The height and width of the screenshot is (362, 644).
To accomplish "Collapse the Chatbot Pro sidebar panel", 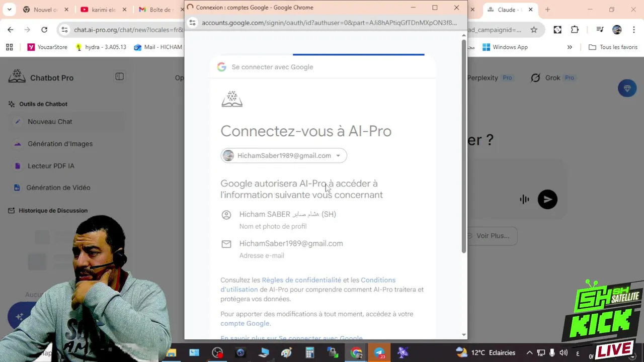I will click(x=119, y=76).
